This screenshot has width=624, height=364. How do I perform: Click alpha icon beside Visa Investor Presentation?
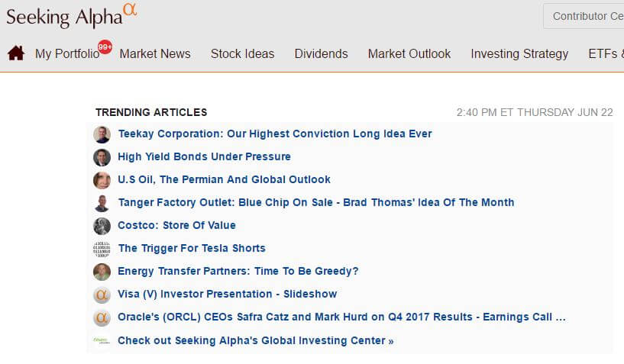coord(102,295)
